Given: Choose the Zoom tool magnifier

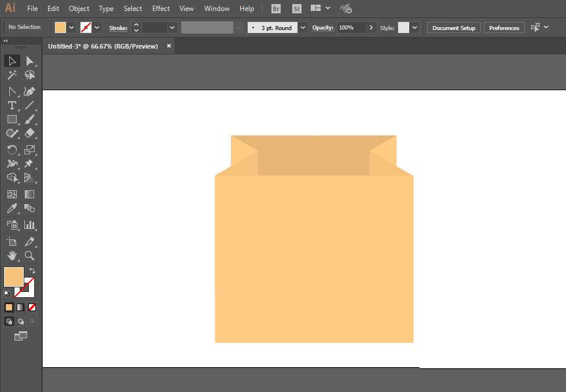Looking at the screenshot, I should tap(30, 255).
